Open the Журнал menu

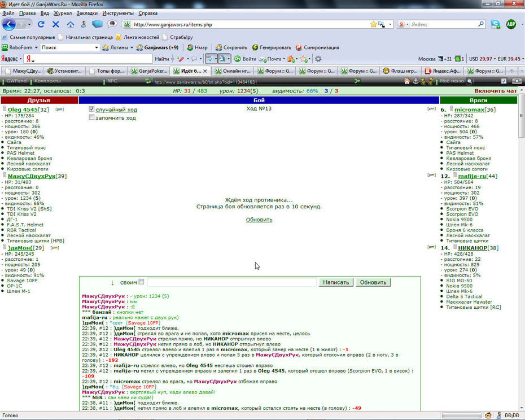[63, 13]
